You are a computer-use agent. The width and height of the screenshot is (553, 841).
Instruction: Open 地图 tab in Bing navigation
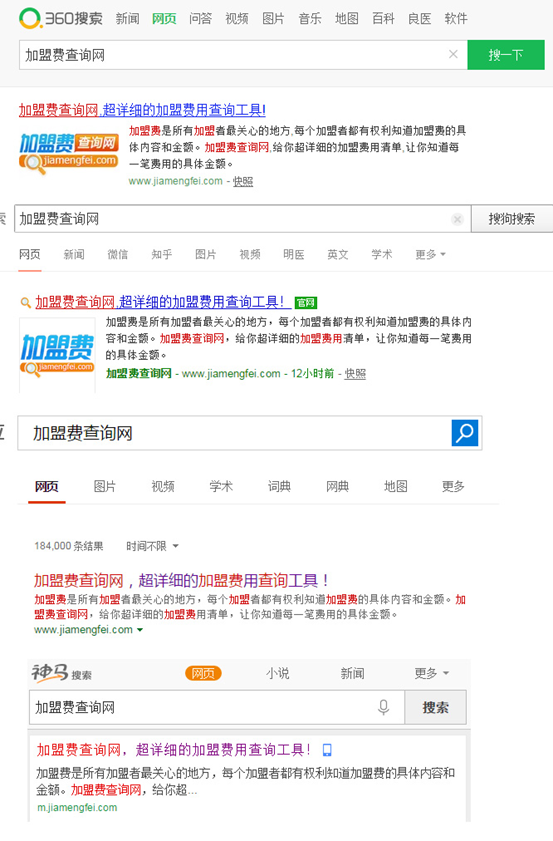396,486
